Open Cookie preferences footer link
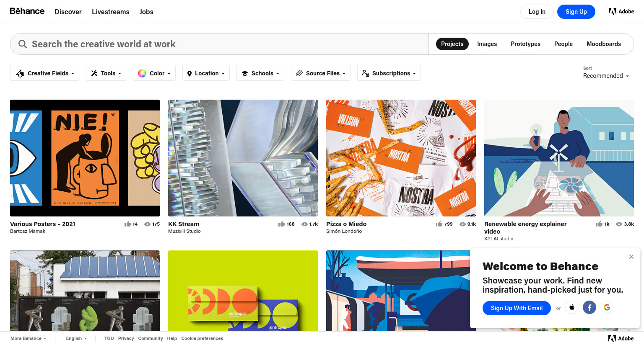 202,338
